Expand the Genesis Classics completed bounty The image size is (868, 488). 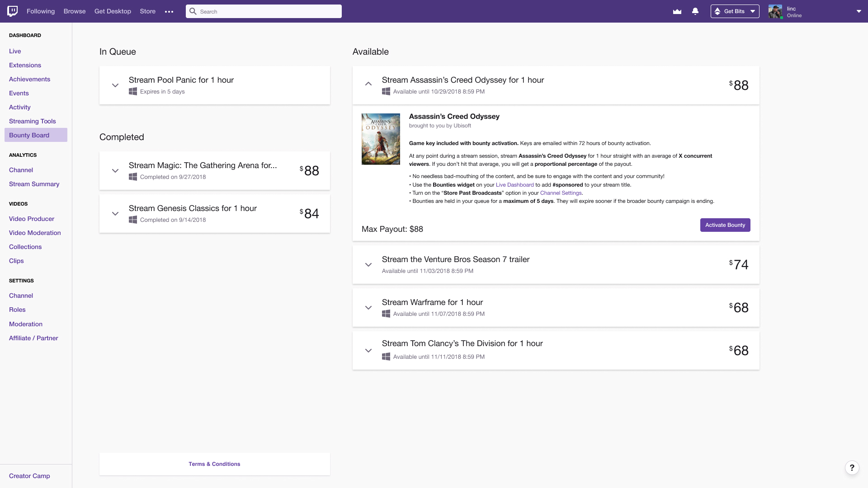click(115, 214)
